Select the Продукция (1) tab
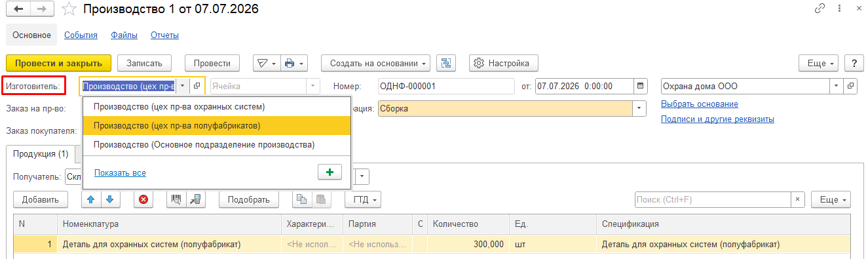The image size is (868, 259). tap(41, 154)
